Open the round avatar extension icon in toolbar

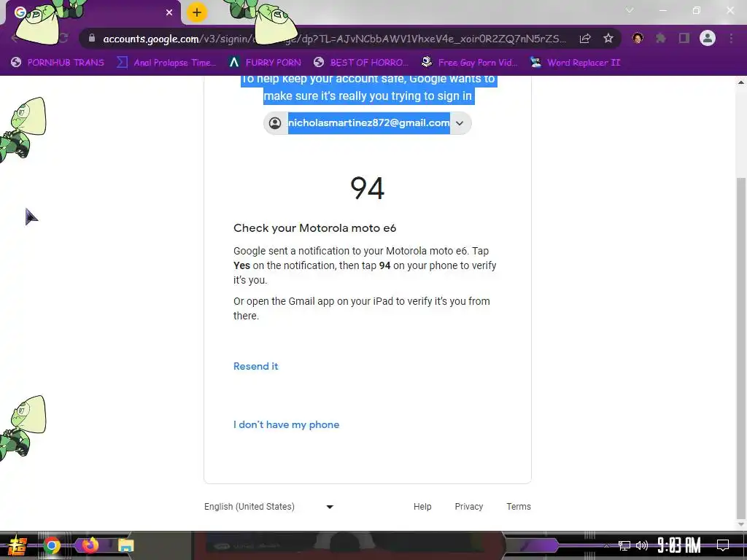[x=638, y=38]
